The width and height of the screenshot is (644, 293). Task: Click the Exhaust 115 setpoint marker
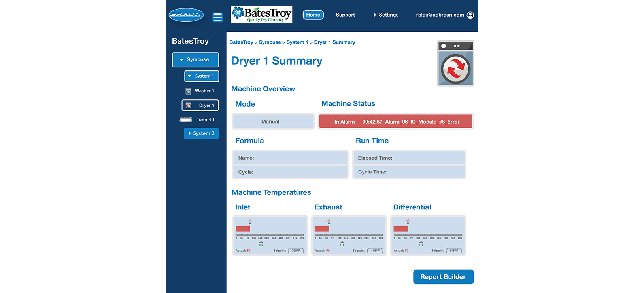342,243
